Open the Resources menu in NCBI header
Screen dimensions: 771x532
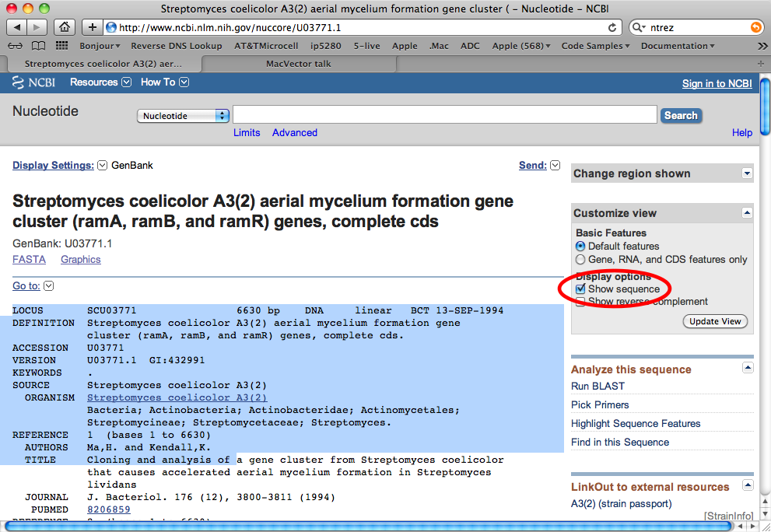pos(93,82)
